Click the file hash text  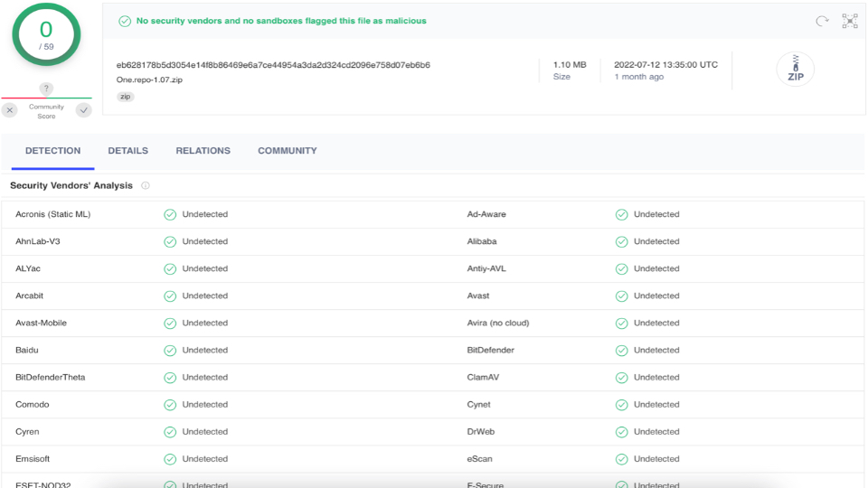coord(273,65)
